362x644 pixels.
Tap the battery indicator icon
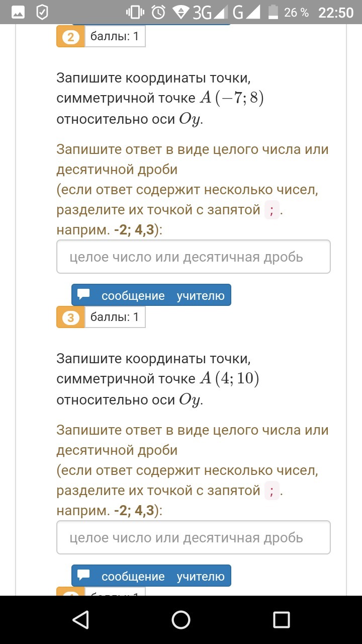[x=273, y=12]
